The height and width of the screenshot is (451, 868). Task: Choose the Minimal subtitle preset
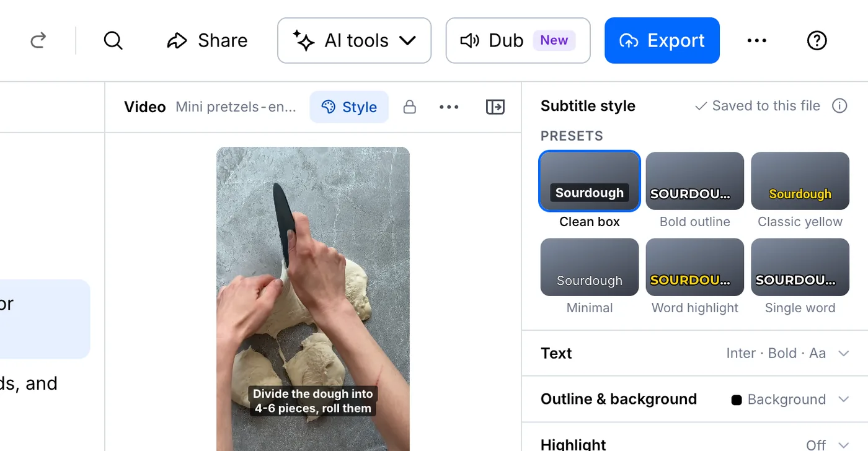pos(590,276)
